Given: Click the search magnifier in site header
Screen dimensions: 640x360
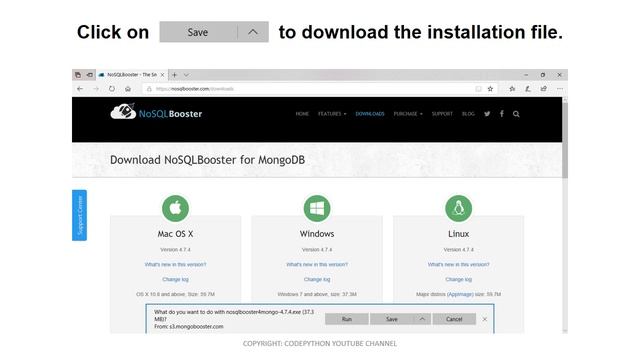Looking at the screenshot, I should (516, 114).
